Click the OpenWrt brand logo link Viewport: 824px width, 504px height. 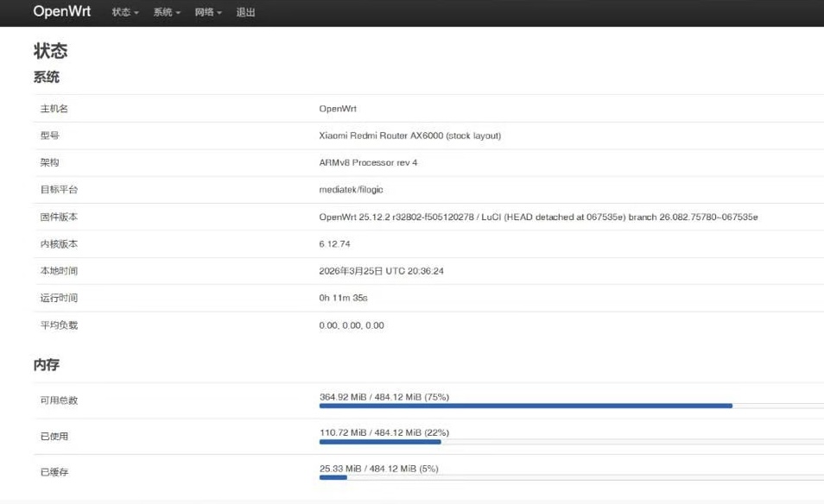click(61, 11)
